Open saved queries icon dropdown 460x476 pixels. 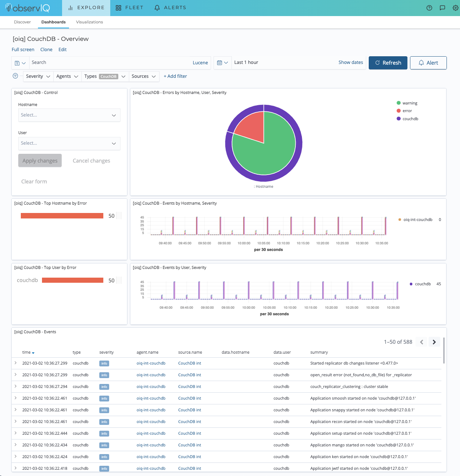(20, 63)
